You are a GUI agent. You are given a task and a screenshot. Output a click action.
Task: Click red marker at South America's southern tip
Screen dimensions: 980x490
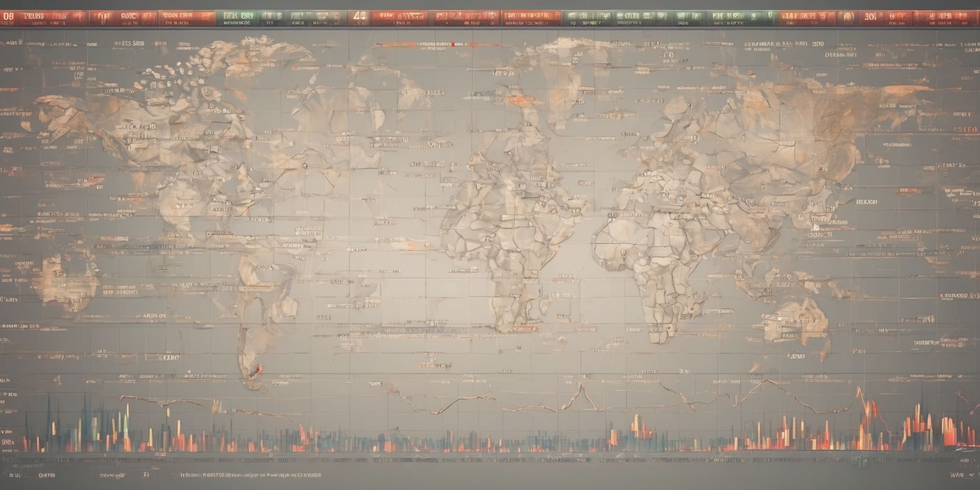259,369
